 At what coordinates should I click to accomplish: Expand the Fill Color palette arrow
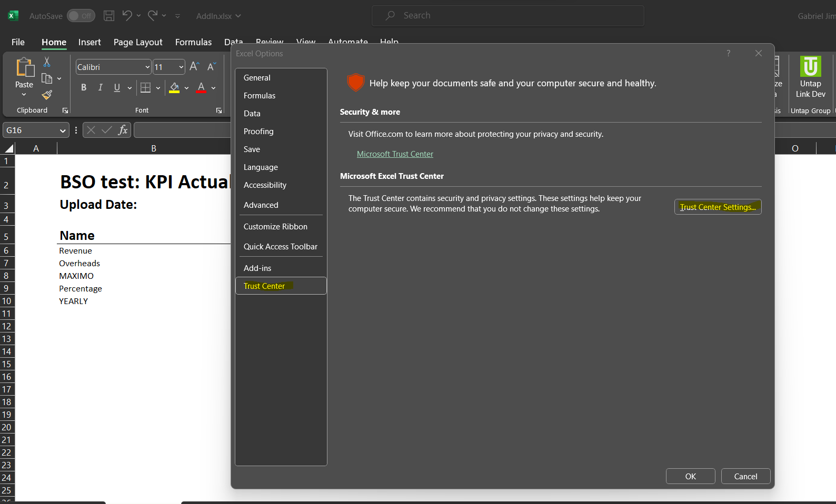click(x=186, y=88)
